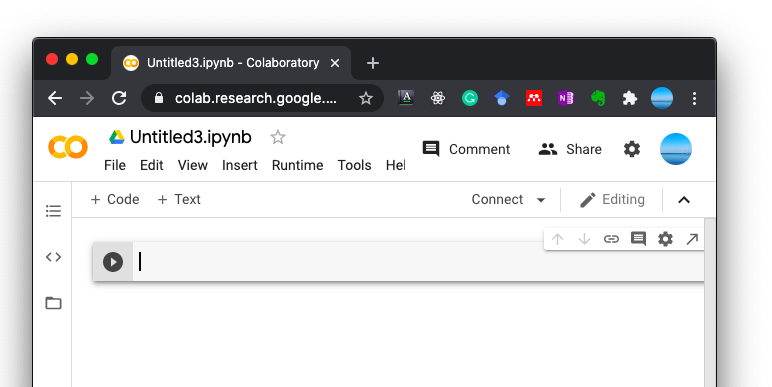This screenshot has height=387, width=772.
Task: Open the Extensions puzzle menu
Action: tap(630, 98)
